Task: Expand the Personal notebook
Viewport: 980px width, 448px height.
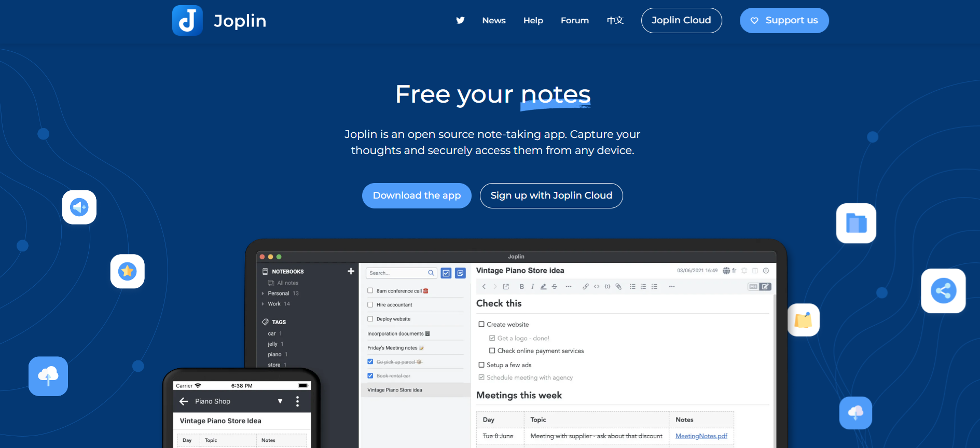Action: (x=263, y=293)
